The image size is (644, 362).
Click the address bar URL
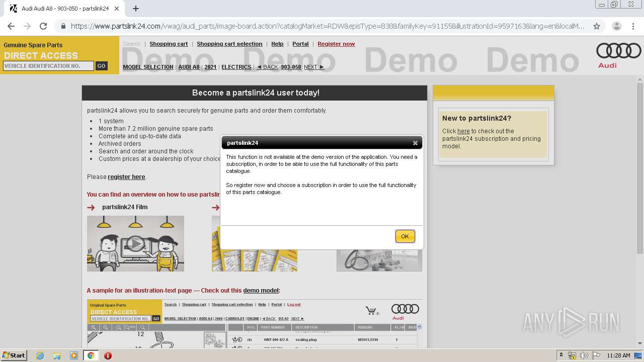click(x=327, y=26)
